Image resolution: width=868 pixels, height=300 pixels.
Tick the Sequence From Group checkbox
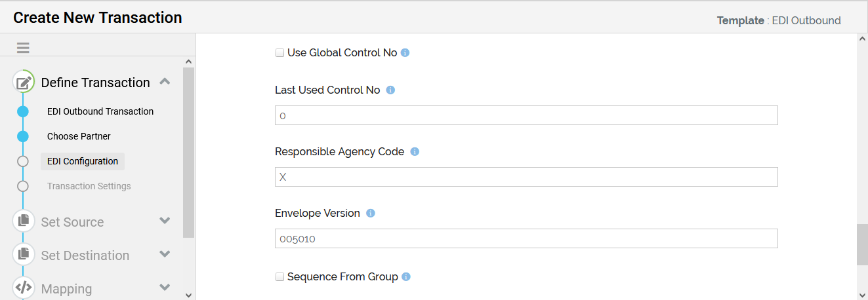279,277
